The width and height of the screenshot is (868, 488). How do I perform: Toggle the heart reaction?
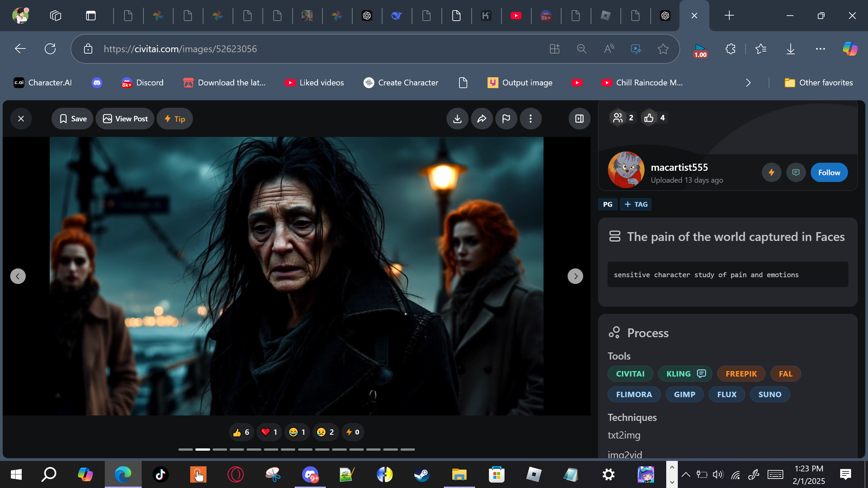269,432
